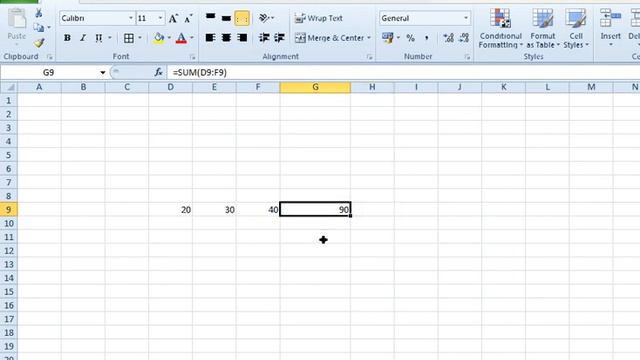640x360 pixels.
Task: Open the Name Box dropdown arrow
Action: 102,73
